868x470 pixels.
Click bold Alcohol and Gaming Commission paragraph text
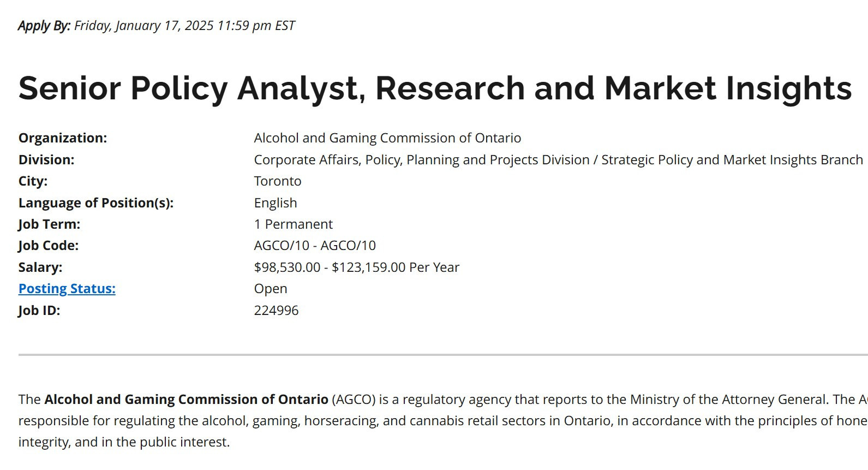click(186, 400)
